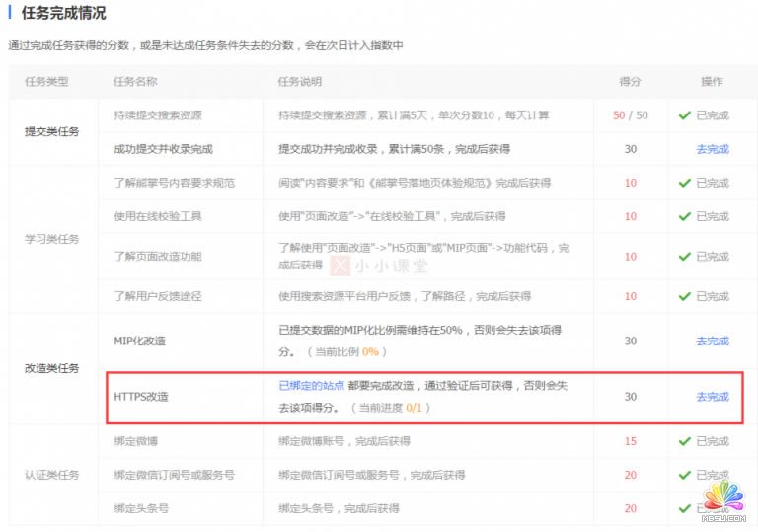Click the 改造类任务 category cell

point(51,368)
